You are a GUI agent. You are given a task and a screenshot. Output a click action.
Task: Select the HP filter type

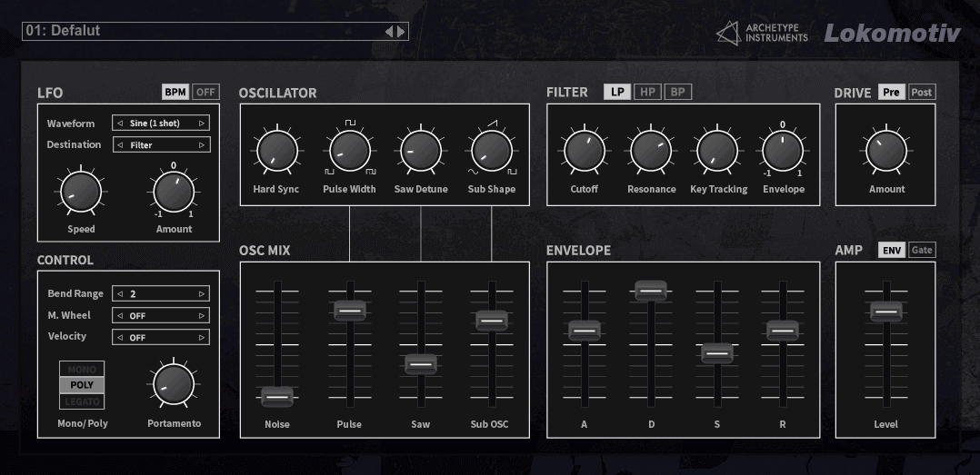tap(647, 92)
